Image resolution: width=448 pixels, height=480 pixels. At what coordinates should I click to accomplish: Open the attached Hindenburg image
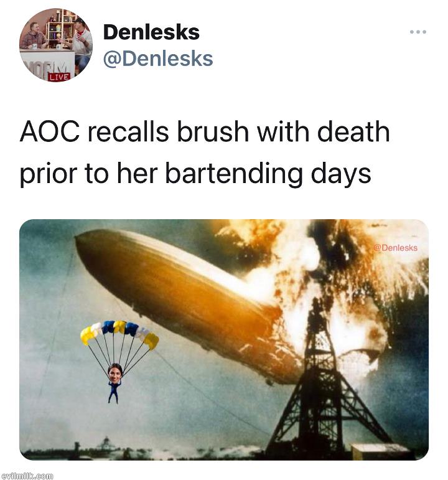pyautogui.click(x=224, y=340)
